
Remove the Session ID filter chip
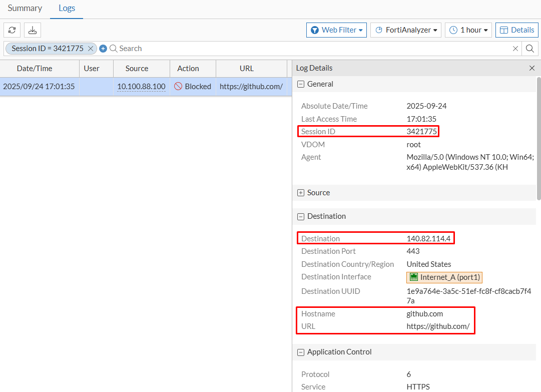click(x=90, y=49)
